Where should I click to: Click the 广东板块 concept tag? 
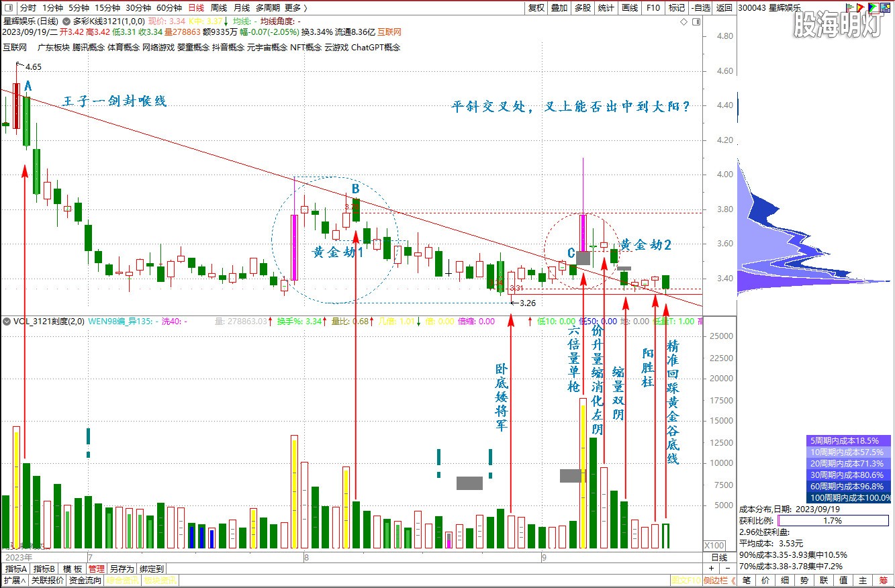pos(53,48)
